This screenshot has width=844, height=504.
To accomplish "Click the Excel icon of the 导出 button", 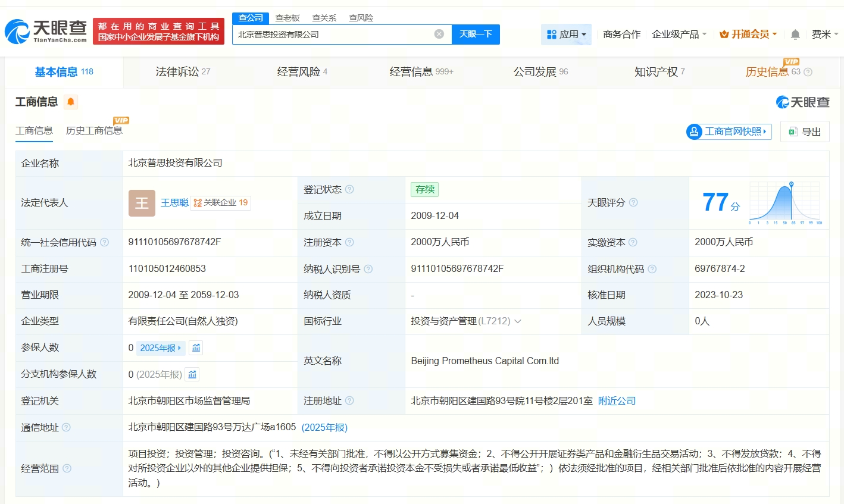I will (x=793, y=132).
